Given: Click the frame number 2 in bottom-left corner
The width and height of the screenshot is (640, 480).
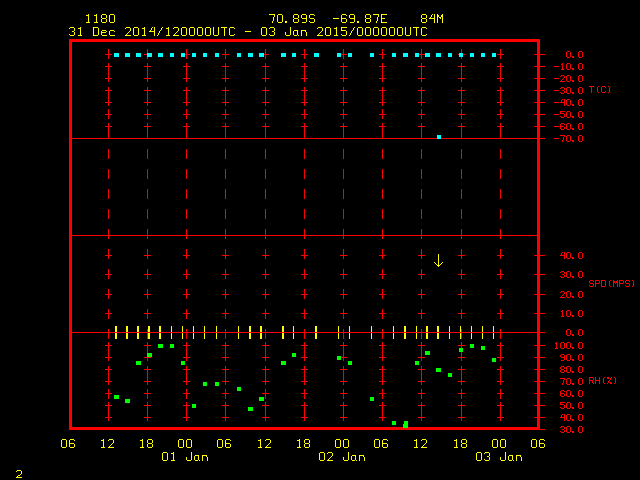Looking at the screenshot, I should point(18,472).
